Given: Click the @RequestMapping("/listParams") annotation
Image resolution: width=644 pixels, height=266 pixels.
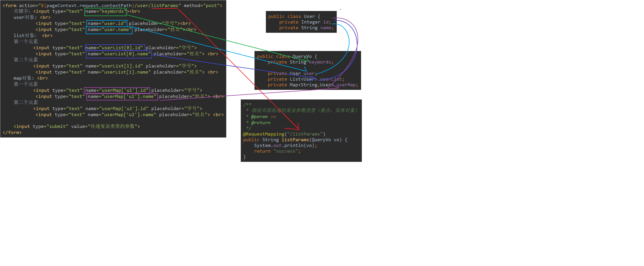Looking at the screenshot, I should point(284,134).
